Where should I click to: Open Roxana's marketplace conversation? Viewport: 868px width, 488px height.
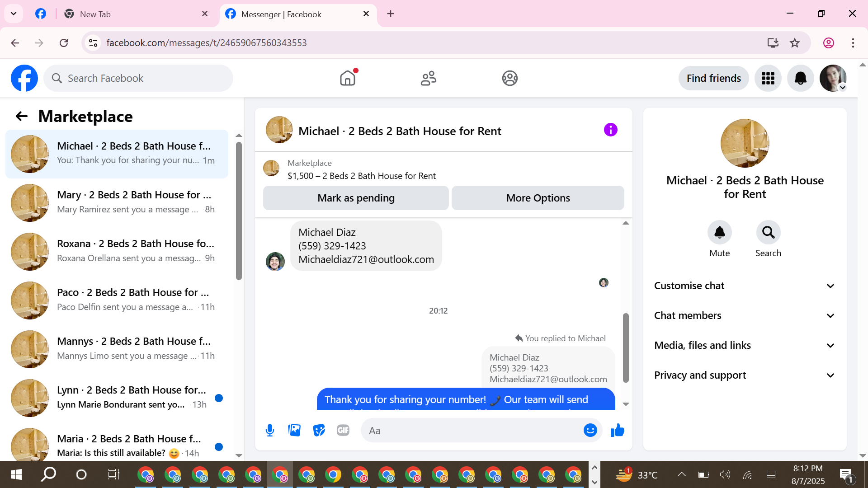tap(117, 252)
